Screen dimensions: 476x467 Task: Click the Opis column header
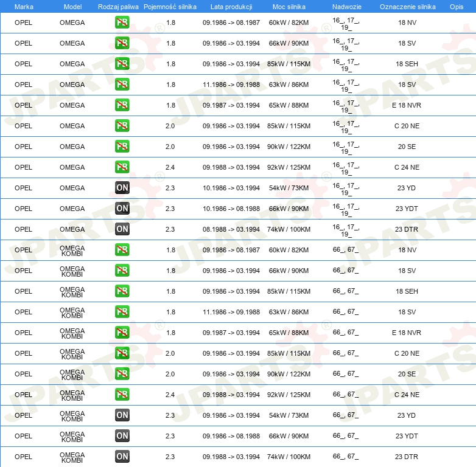click(457, 7)
